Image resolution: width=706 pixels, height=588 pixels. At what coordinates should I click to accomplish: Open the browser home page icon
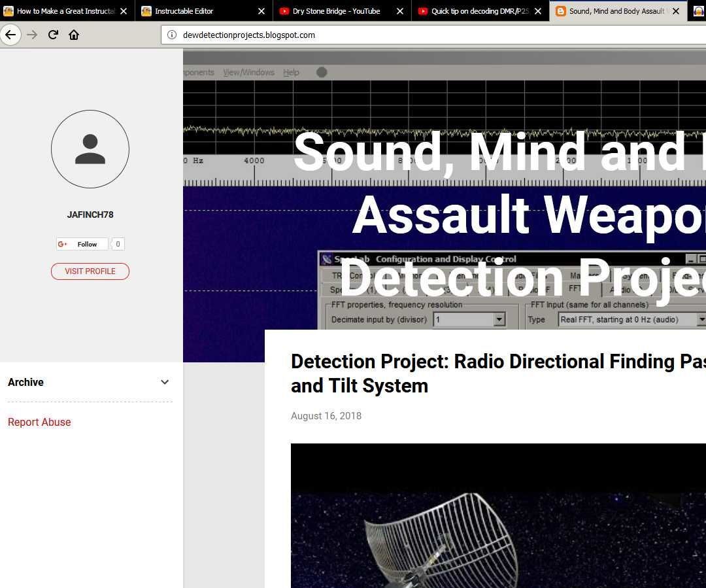(x=74, y=35)
